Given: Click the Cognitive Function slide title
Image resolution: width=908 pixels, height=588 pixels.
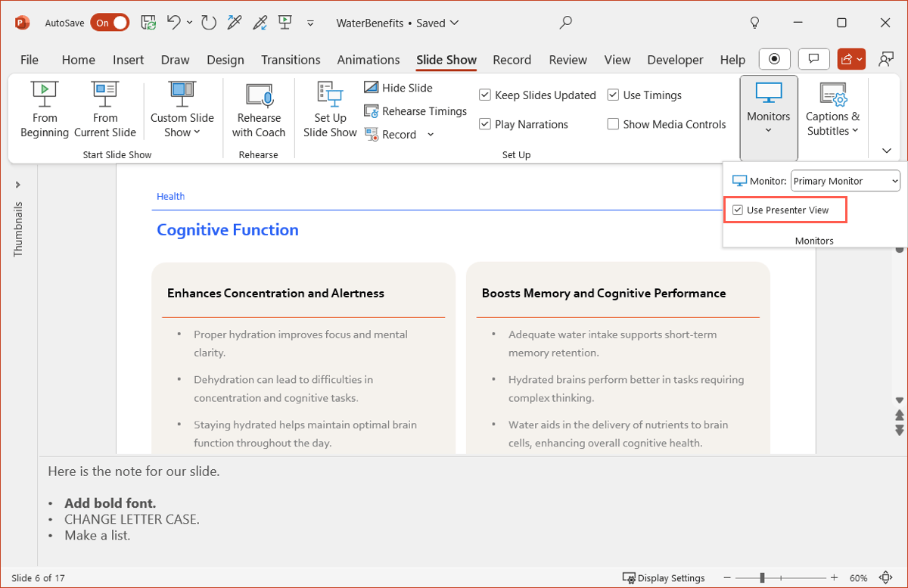Looking at the screenshot, I should 228,230.
